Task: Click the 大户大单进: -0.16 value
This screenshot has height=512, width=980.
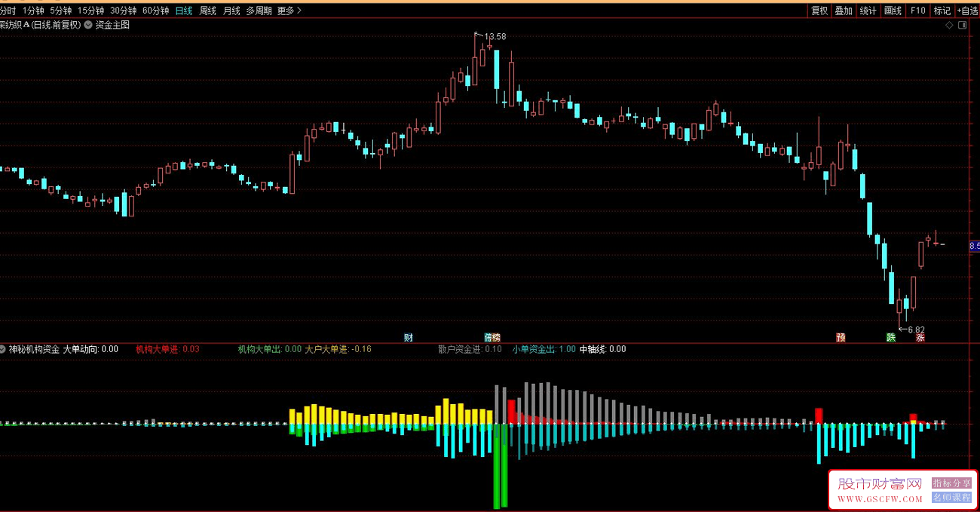Action: click(x=338, y=349)
